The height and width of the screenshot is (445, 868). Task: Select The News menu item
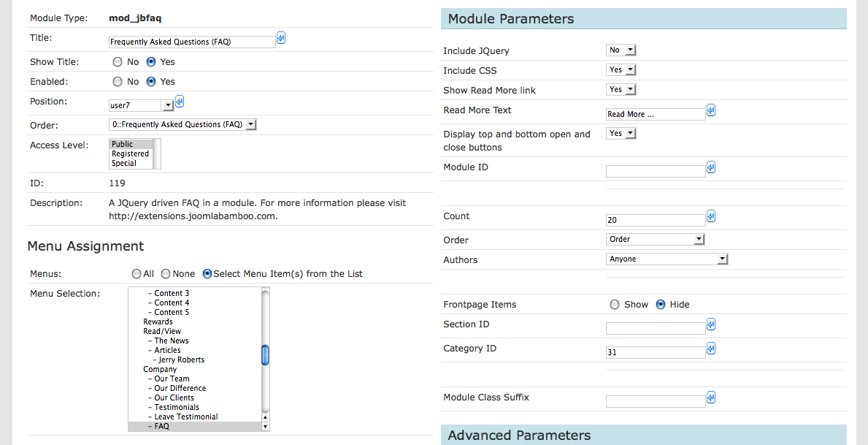[x=194, y=341]
